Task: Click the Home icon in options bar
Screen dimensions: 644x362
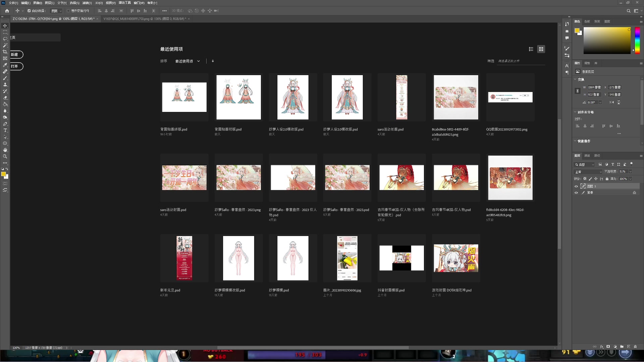Action: [7, 11]
